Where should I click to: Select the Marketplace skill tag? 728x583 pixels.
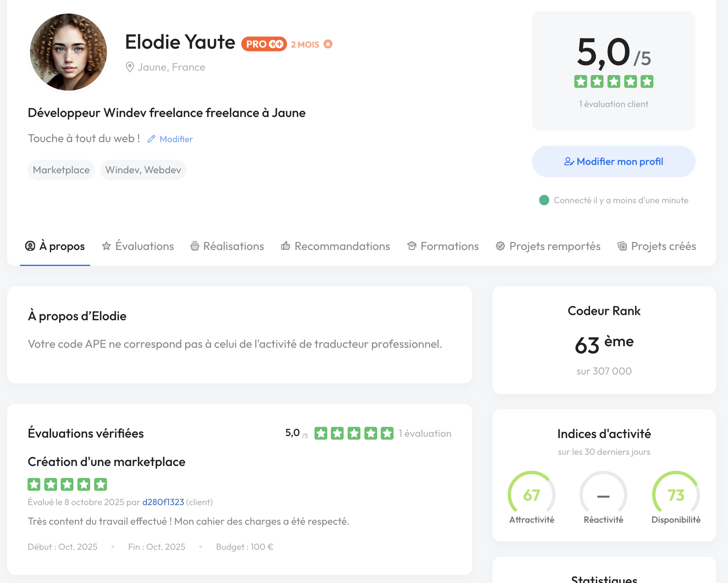click(61, 170)
